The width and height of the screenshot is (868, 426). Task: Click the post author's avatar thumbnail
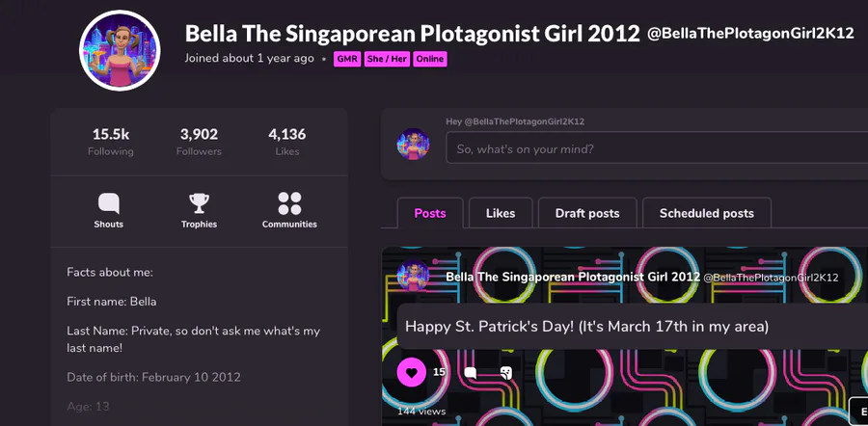coord(413,276)
